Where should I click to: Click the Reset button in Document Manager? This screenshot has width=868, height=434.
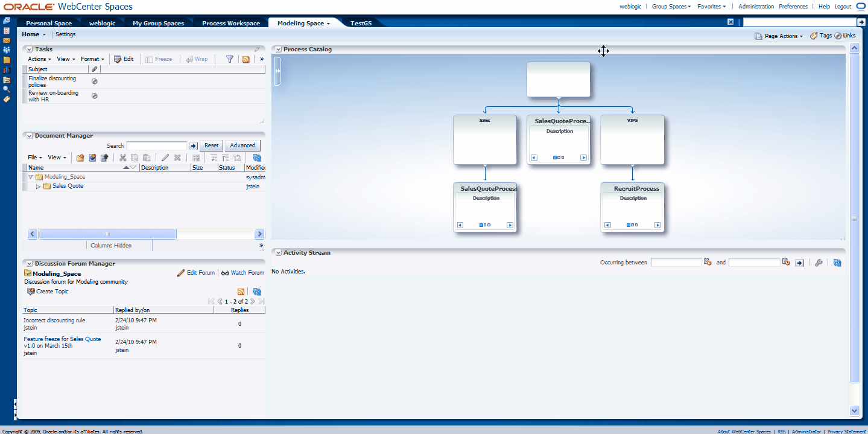tap(211, 145)
